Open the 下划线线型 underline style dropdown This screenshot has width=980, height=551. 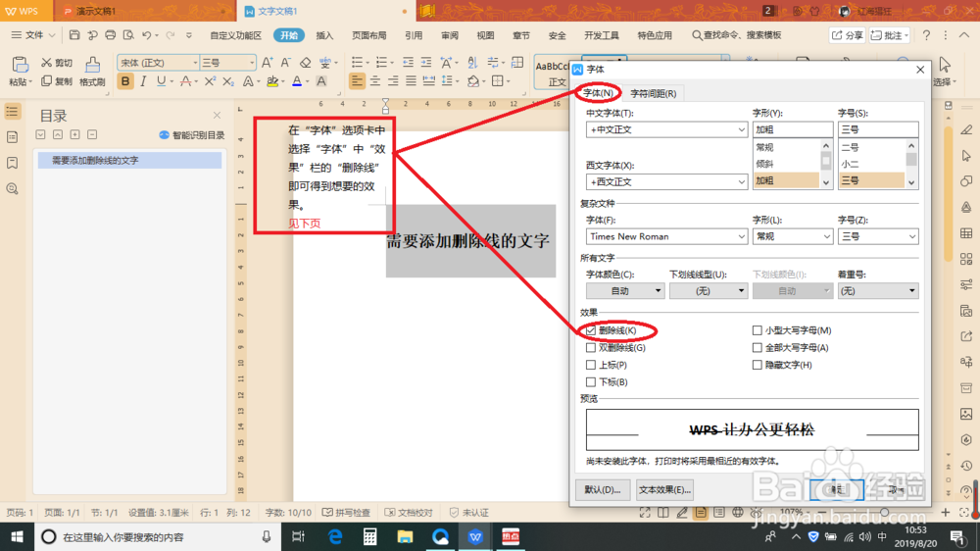pyautogui.click(x=709, y=291)
